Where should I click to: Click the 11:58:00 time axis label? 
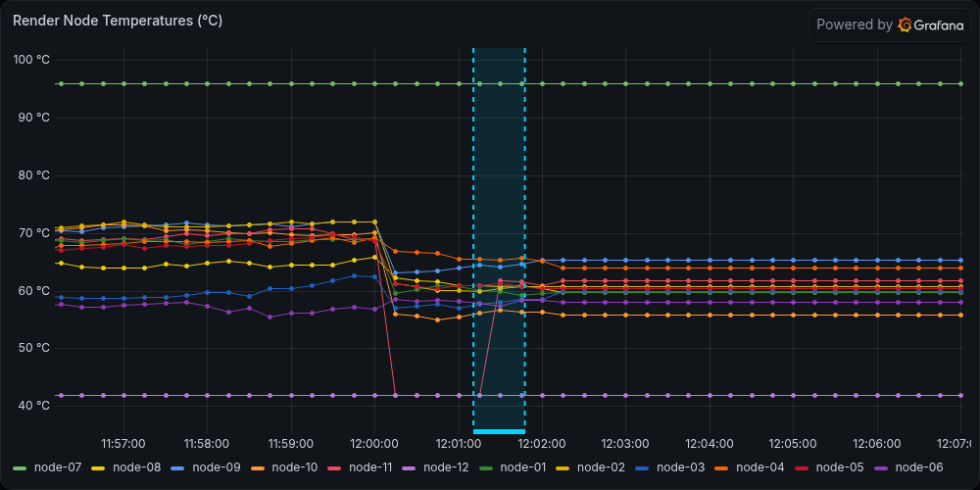pos(207,444)
